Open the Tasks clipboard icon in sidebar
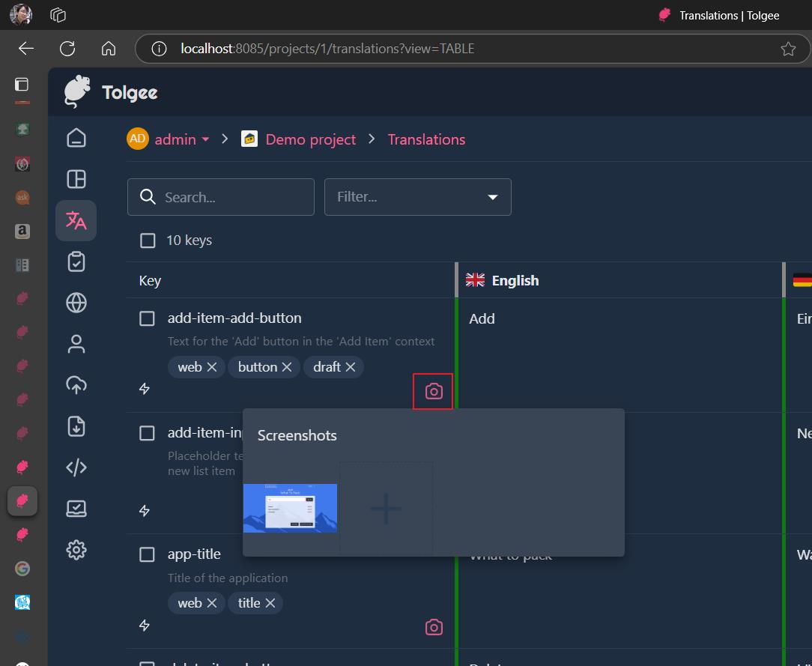Viewport: 812px width, 666px height. coord(76,261)
